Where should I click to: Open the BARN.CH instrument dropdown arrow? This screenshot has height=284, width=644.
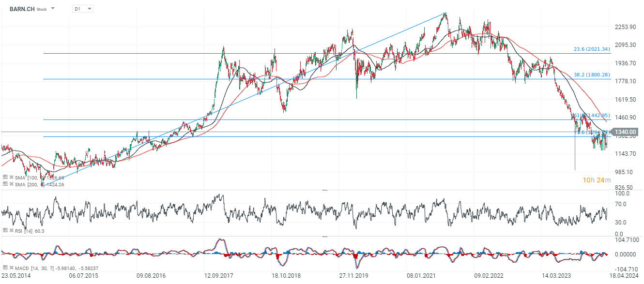(x=53, y=9)
